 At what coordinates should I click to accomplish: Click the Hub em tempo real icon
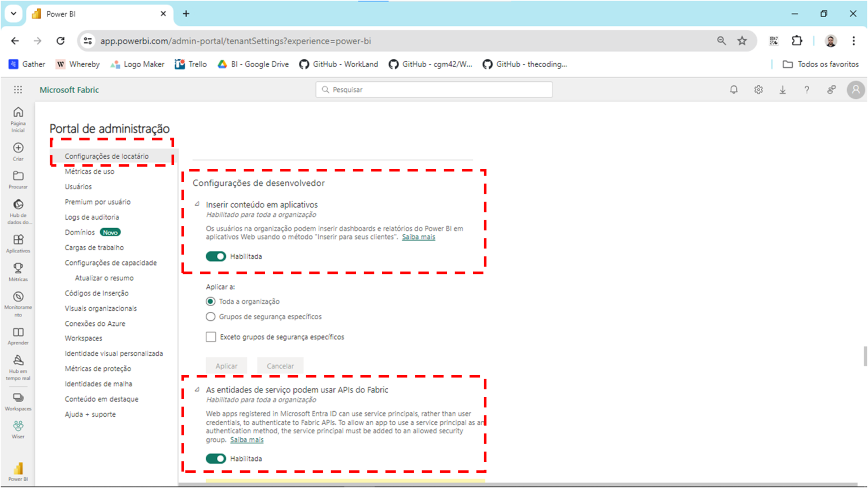click(18, 360)
